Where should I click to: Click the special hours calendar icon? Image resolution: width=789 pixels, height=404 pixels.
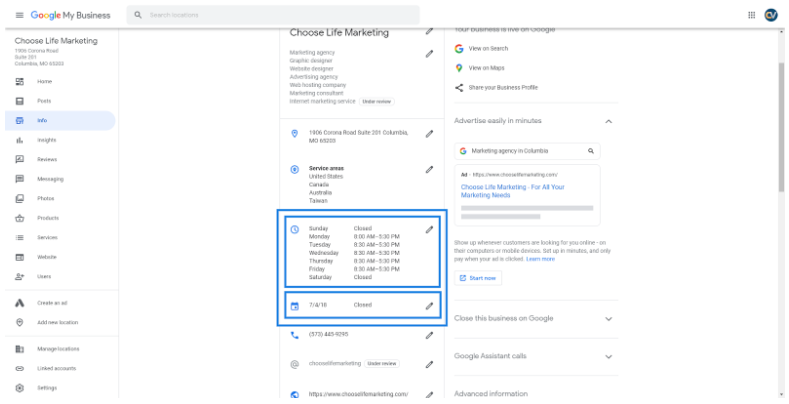(295, 306)
